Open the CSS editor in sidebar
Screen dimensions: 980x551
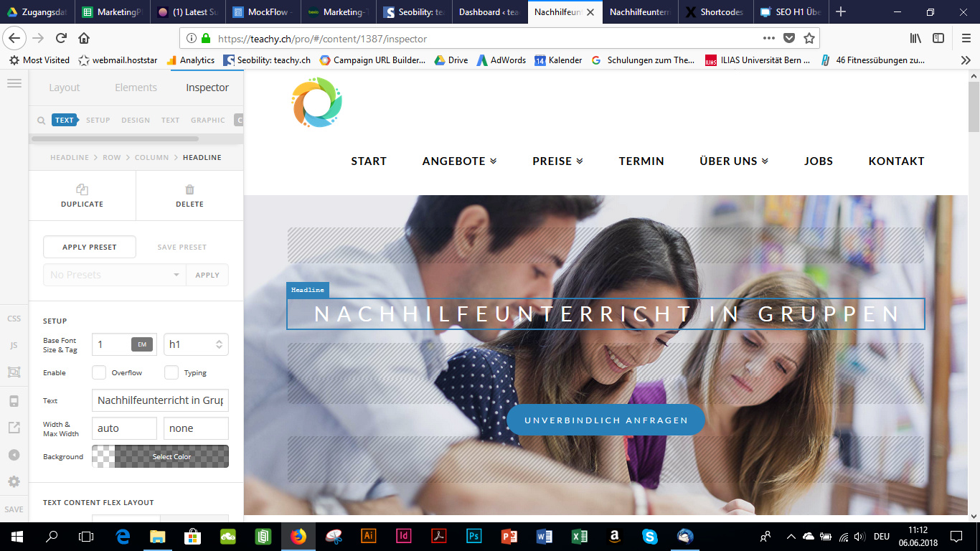14,319
